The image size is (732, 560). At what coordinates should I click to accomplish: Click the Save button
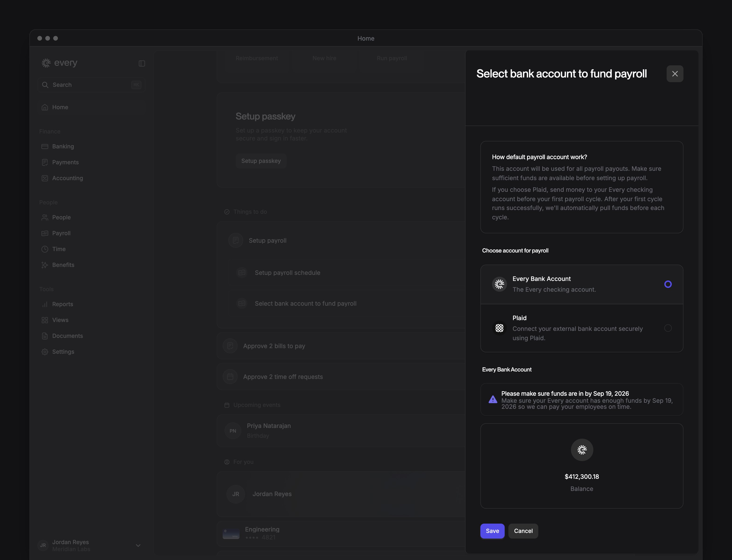(x=492, y=531)
